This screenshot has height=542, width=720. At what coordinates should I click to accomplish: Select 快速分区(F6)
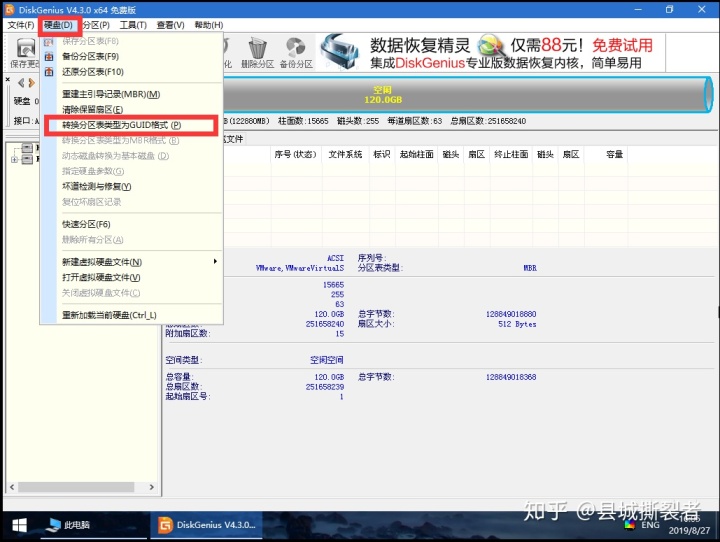pos(132,224)
